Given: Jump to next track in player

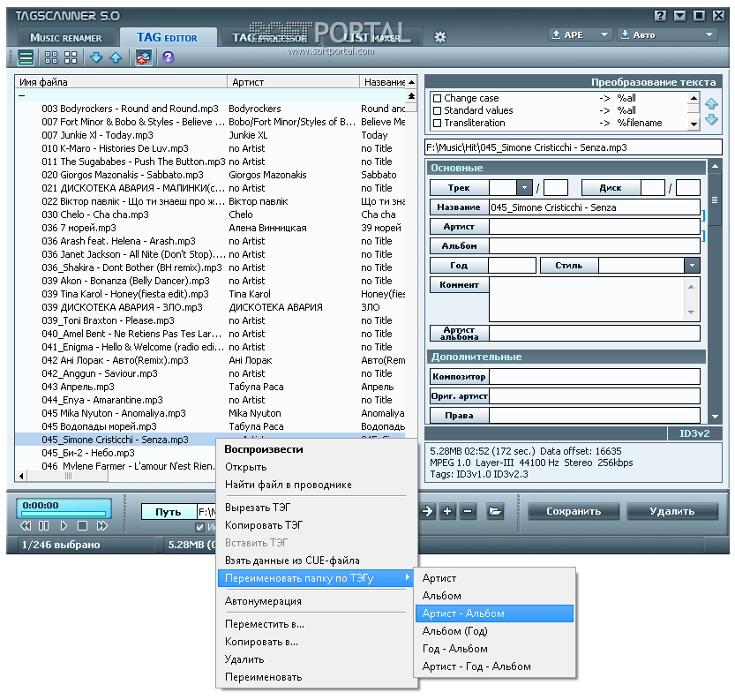Looking at the screenshot, I should point(101,525).
